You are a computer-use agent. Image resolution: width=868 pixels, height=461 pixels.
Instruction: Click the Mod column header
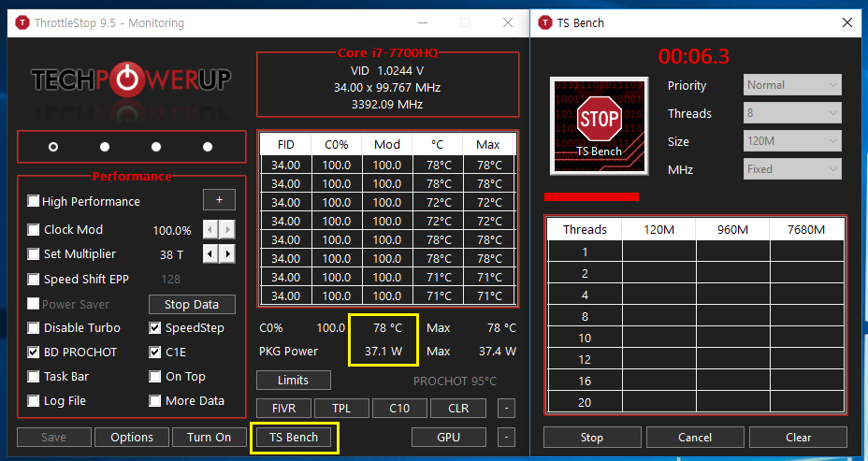point(387,144)
